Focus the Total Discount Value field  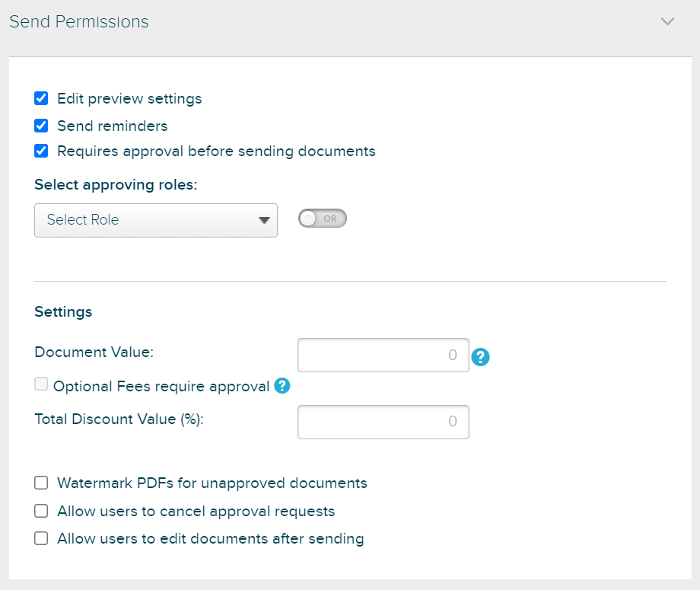point(383,422)
